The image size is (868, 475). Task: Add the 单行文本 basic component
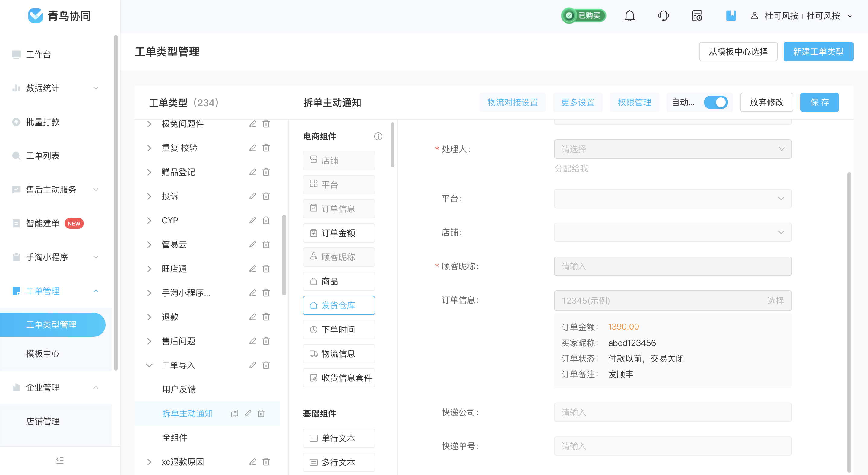click(339, 438)
